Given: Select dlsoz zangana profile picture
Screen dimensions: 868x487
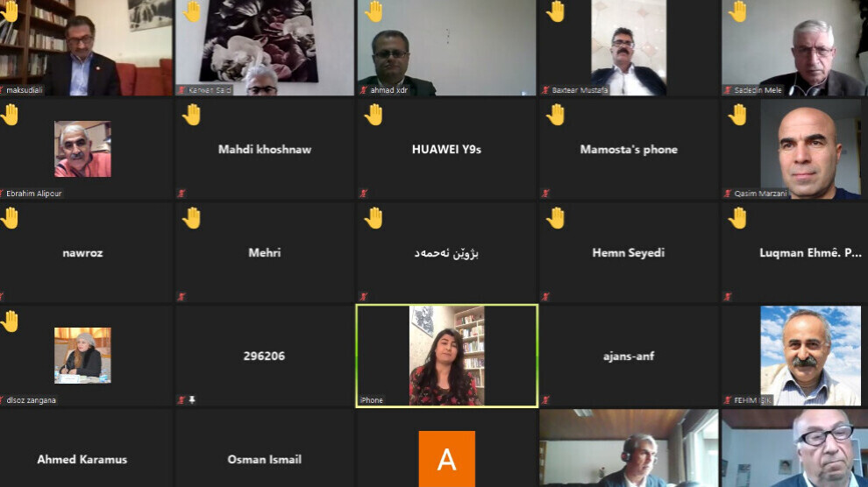Looking at the screenshot, I should pyautogui.click(x=82, y=356).
